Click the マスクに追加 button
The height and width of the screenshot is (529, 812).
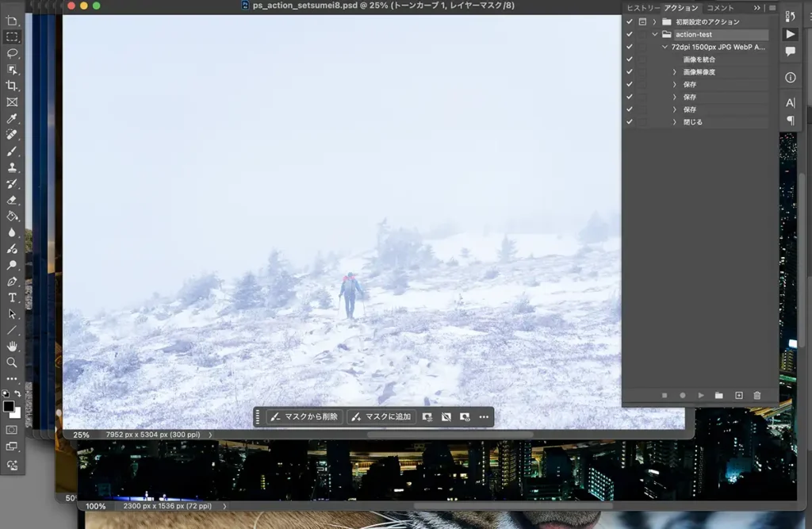pos(381,416)
